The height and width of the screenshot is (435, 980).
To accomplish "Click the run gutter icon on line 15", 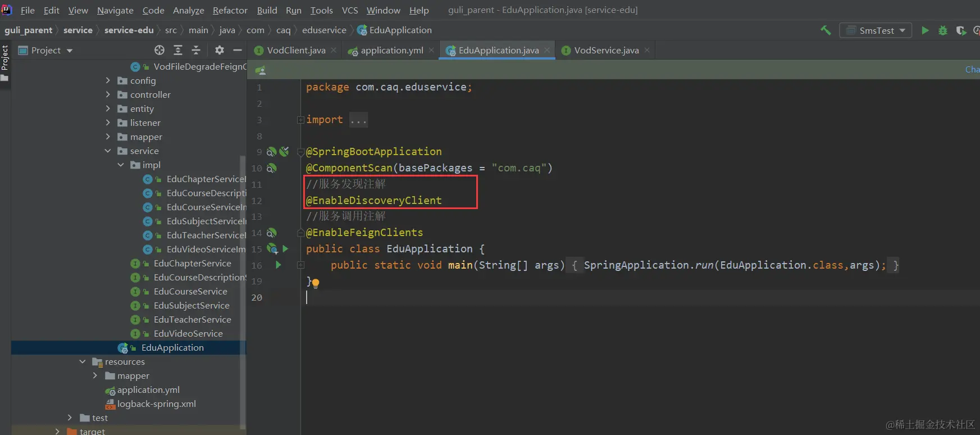I will (285, 248).
